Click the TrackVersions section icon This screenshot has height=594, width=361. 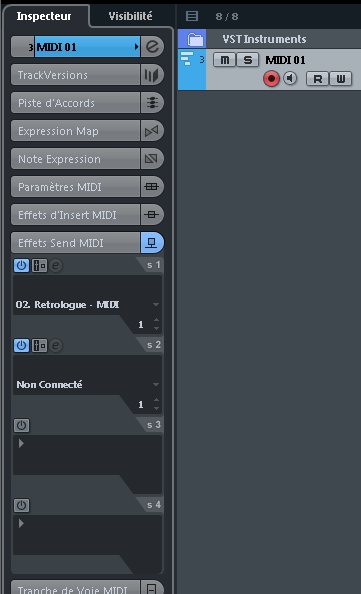tap(152, 75)
